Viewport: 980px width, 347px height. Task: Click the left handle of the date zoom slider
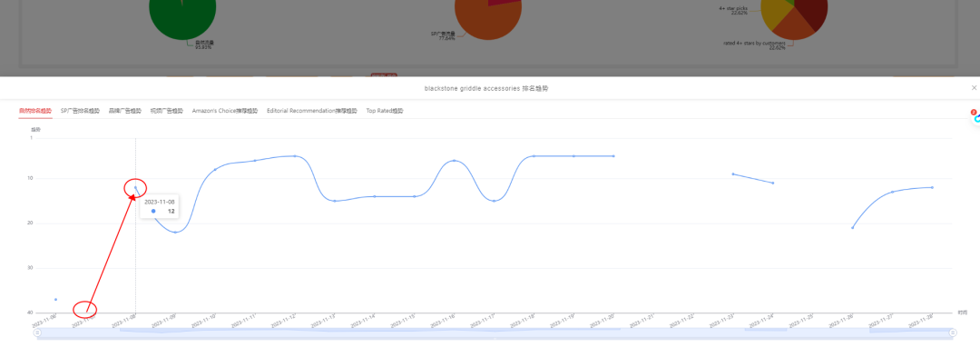[x=37, y=332]
